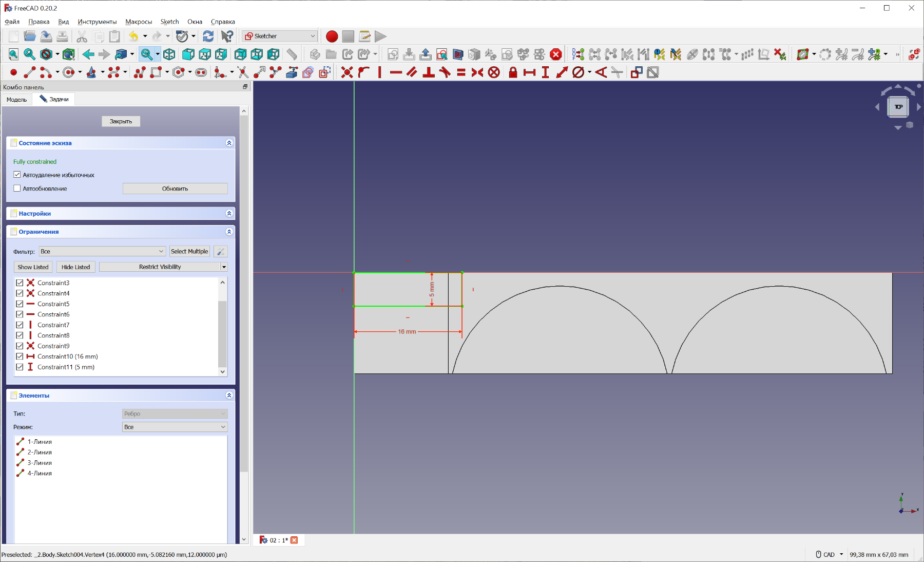This screenshot has width=924, height=562.
Task: Uncheck Constraint10 (16 mm) checkbox
Action: pyautogui.click(x=20, y=356)
